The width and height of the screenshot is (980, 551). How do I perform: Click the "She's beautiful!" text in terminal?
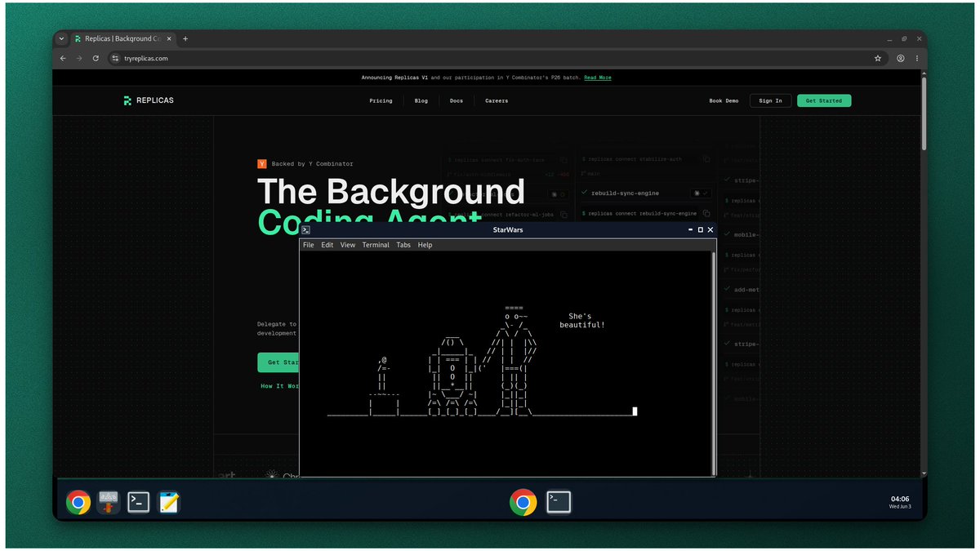click(x=582, y=321)
